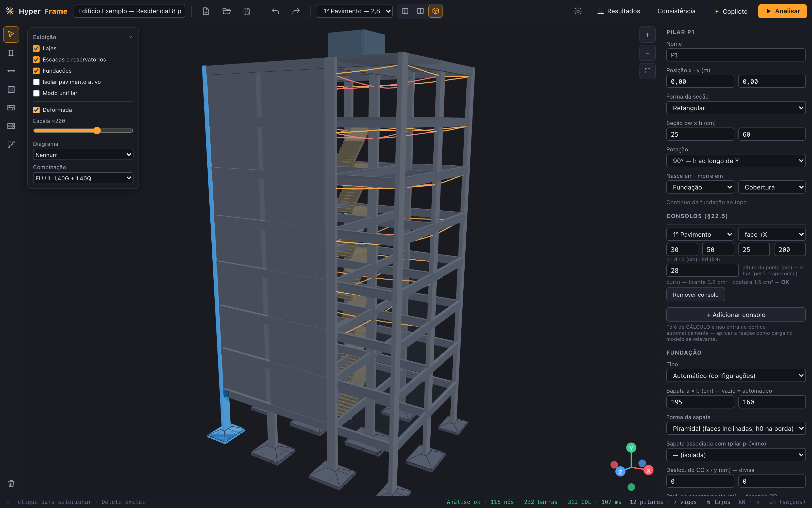Select the beam tool in sidebar
The image size is (812, 508).
11,71
